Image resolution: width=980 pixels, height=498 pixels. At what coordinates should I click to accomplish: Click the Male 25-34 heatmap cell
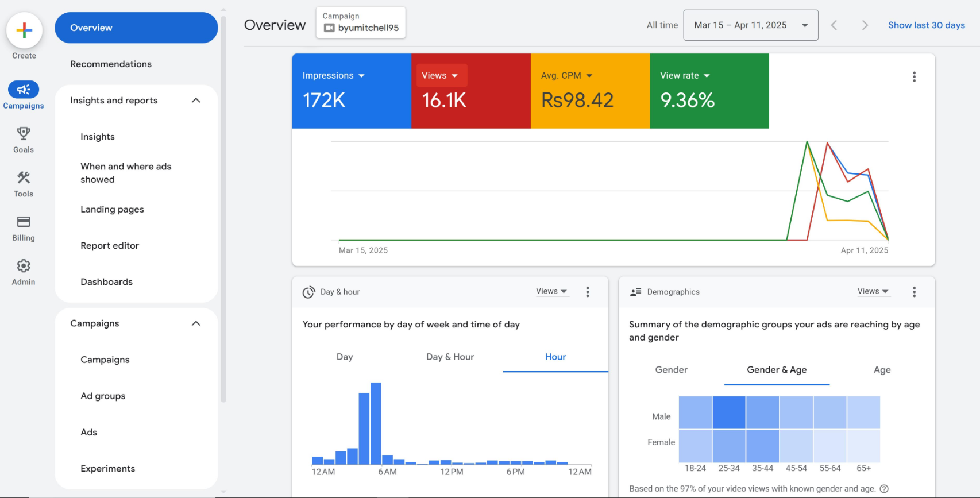(x=729, y=412)
